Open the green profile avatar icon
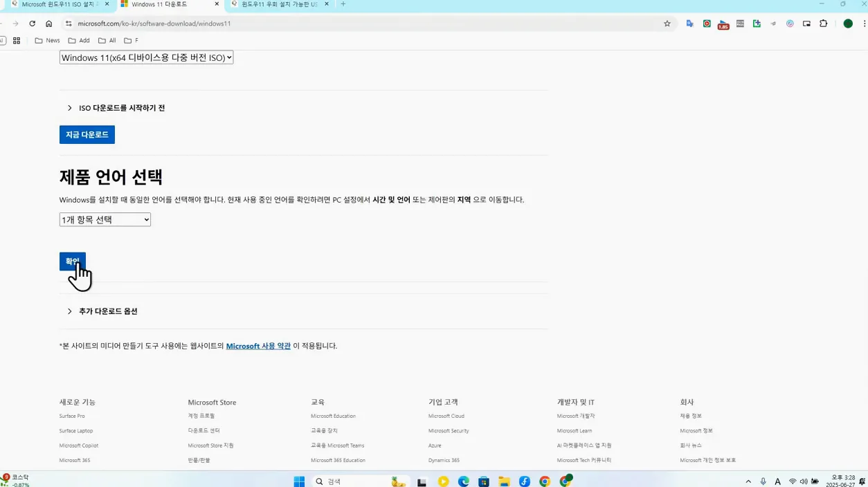The image size is (868, 487). [848, 24]
